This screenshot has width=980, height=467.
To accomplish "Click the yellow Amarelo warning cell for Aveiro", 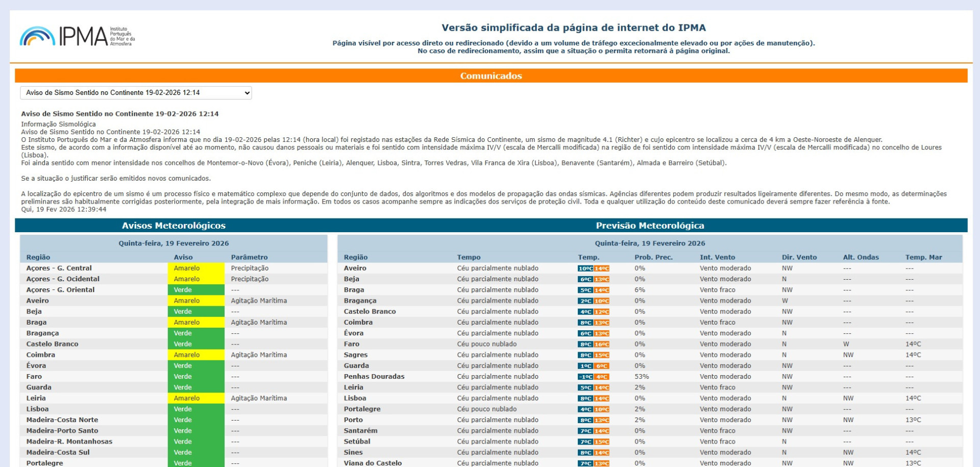I will (x=196, y=301).
